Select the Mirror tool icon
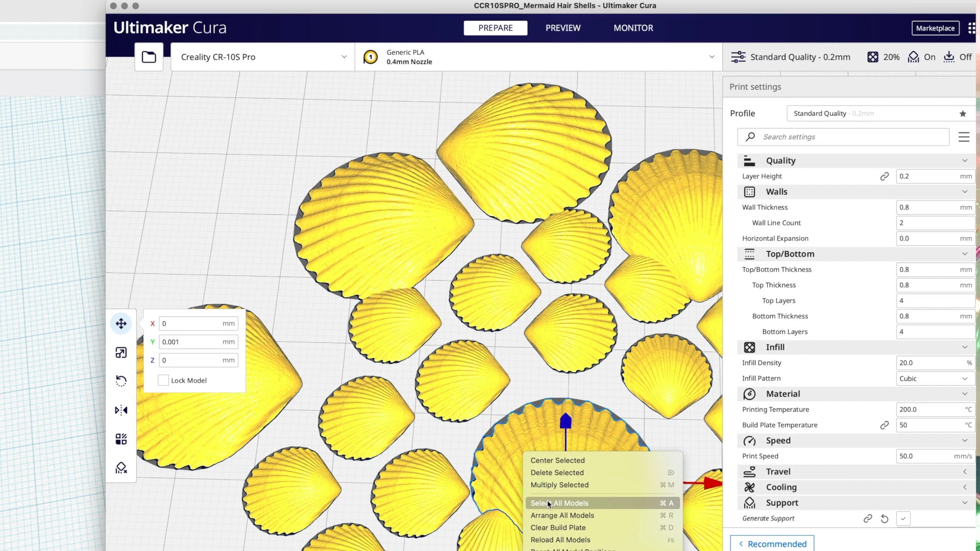 121,410
